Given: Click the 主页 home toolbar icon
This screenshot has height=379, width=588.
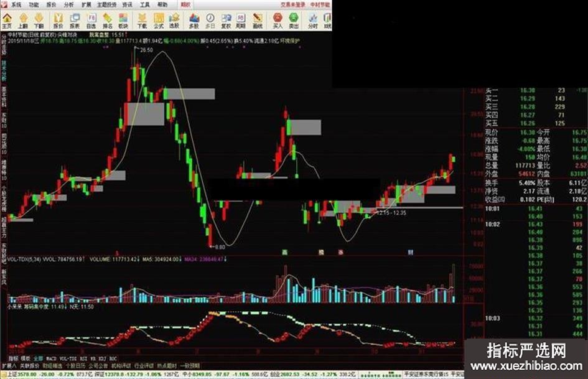Looking at the screenshot, I should (7, 21).
